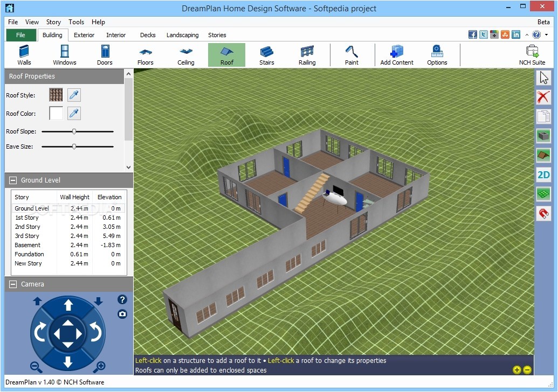The width and height of the screenshot is (558, 392).
Task: Switch to the Landscaping tab
Action: [x=182, y=35]
